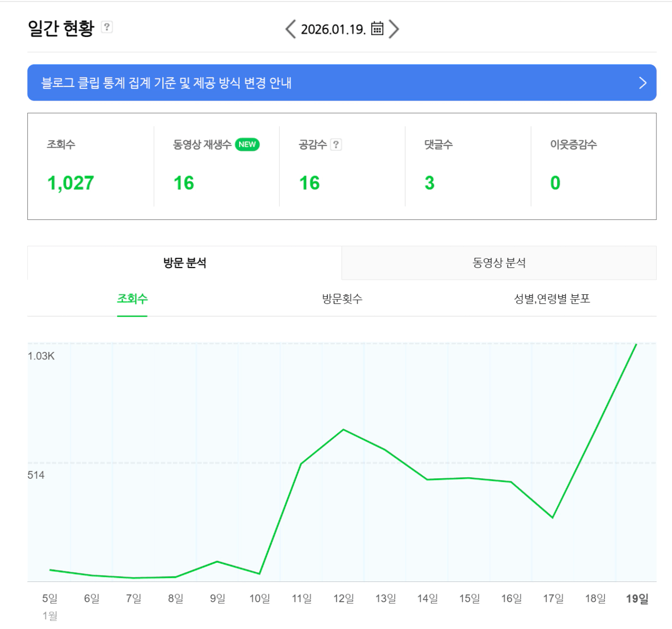Click the 17일 label on x-axis

553,599
